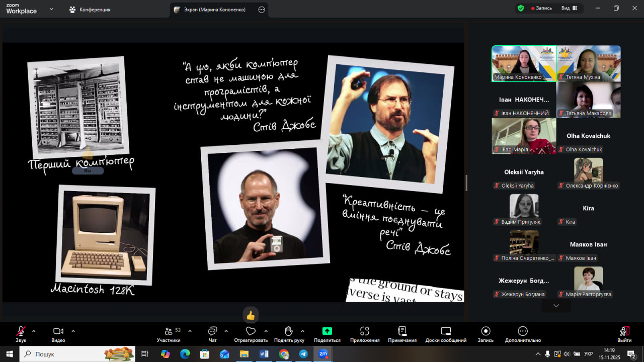Screen dimensions: 644x362
Task: Click the Дополнительно more options icon
Action: (x=523, y=331)
